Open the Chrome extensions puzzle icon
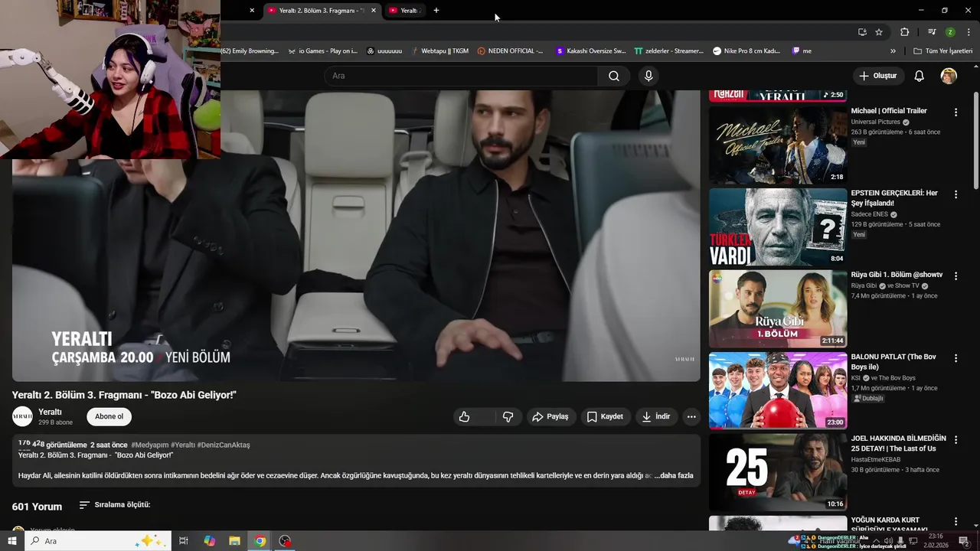 pos(904,32)
